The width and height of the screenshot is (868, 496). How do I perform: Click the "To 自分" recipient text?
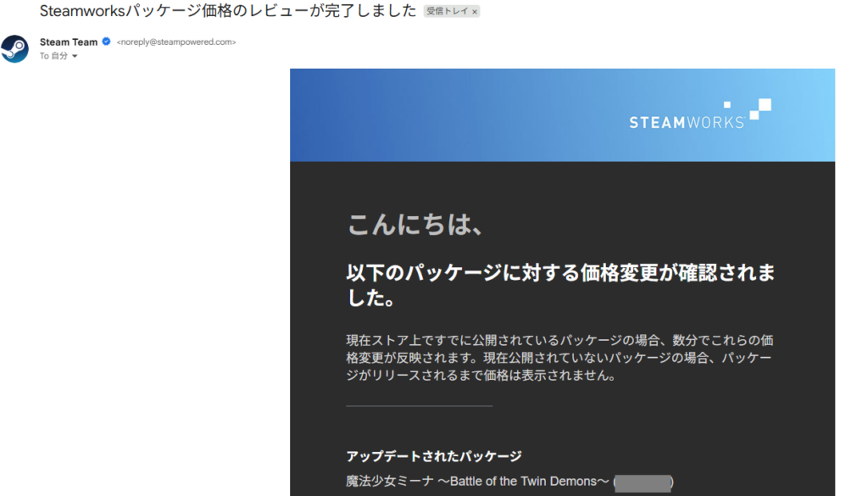tap(54, 56)
